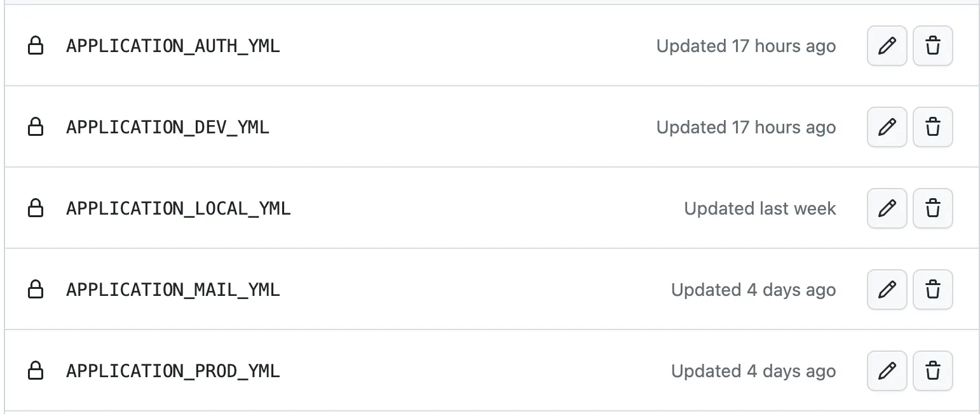
Task: Click the lock icon beside APPLICATION_MAIL_YML
Action: click(36, 290)
